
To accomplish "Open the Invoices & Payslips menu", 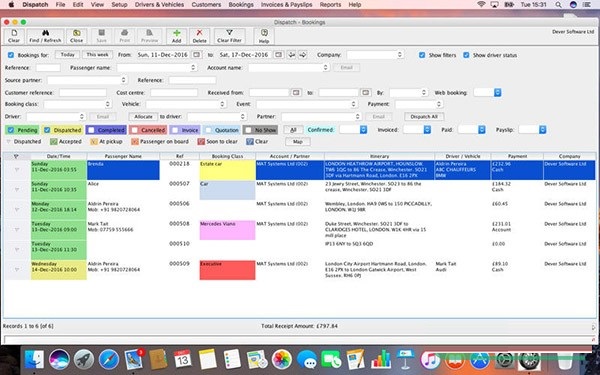I will (287, 5).
